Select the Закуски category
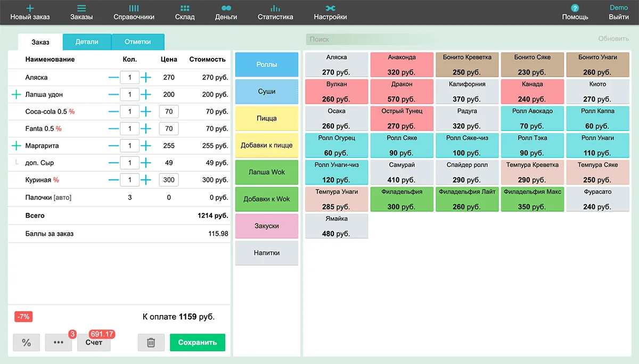639x364 pixels. click(267, 226)
